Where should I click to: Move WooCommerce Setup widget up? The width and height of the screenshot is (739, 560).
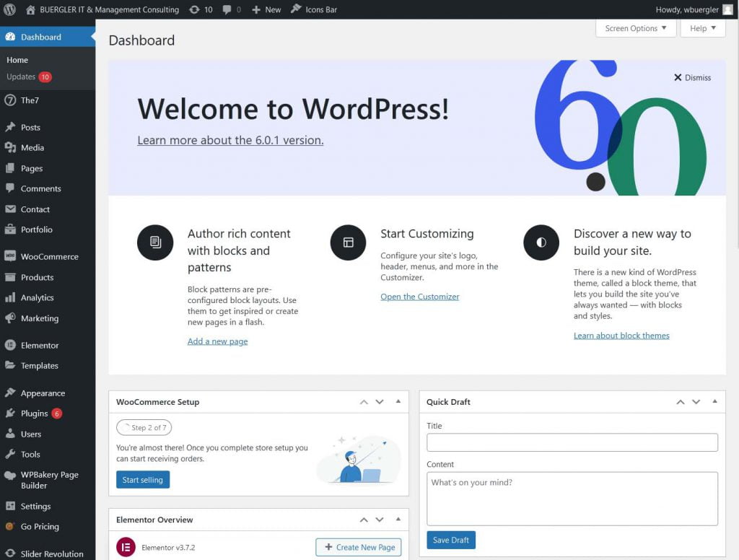coord(364,402)
